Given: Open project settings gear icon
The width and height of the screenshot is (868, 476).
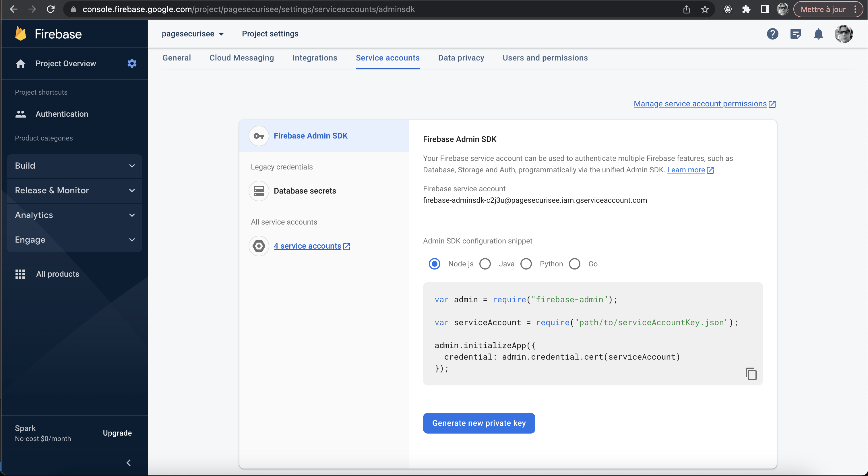Looking at the screenshot, I should point(132,63).
